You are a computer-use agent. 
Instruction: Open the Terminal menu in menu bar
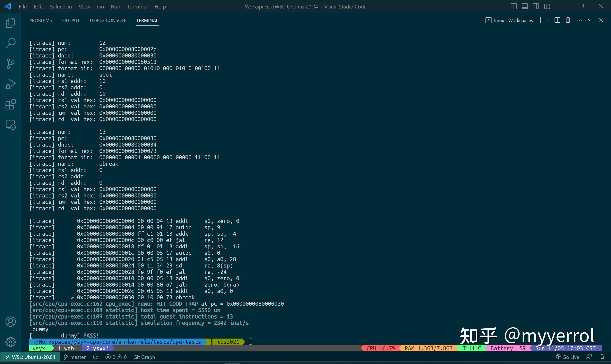pos(137,7)
